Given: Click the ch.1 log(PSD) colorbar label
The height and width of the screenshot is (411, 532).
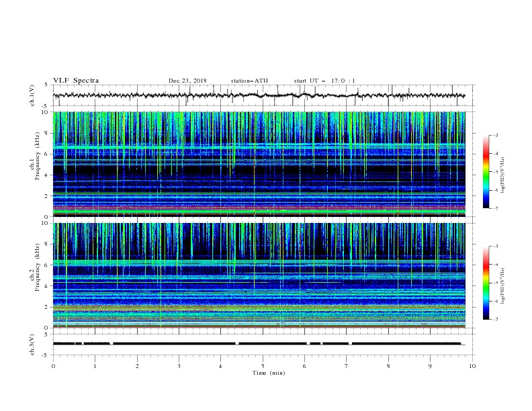Looking at the screenshot, I should [503, 175].
